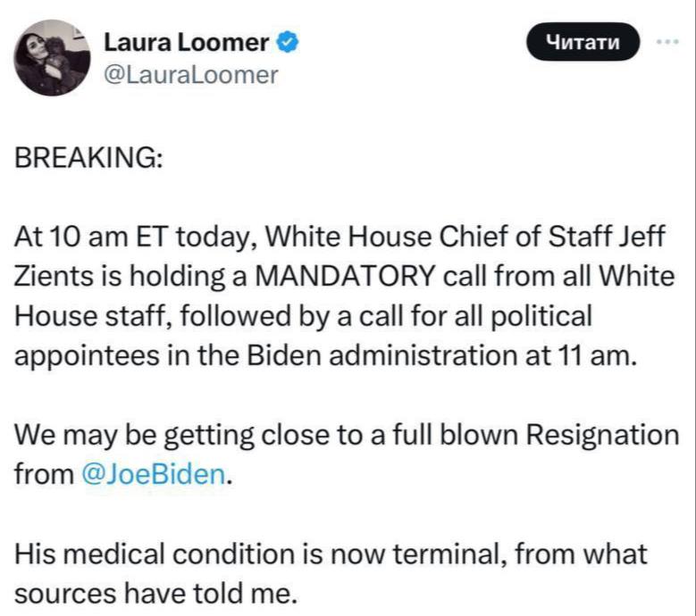Click the name Zients in the tweet
The width and height of the screenshot is (696, 616).
49,276
